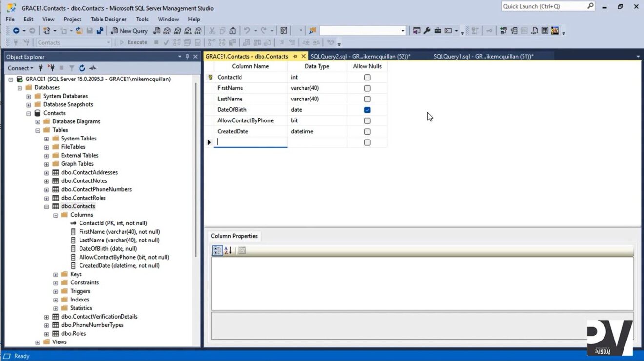
Task: Click inside the Quick Launch search box
Action: pos(542,6)
